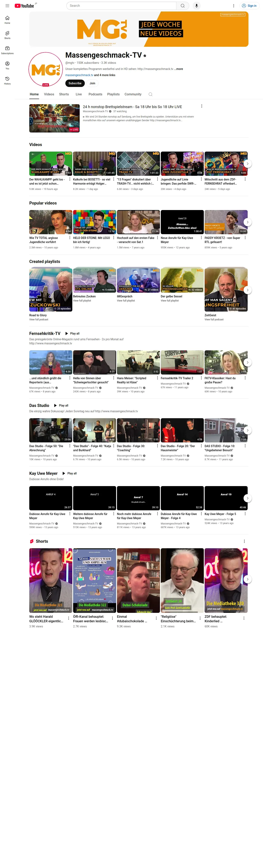Open menu for 'Hella von Sinnen' video
The image size is (263, 868).
(x=113, y=378)
